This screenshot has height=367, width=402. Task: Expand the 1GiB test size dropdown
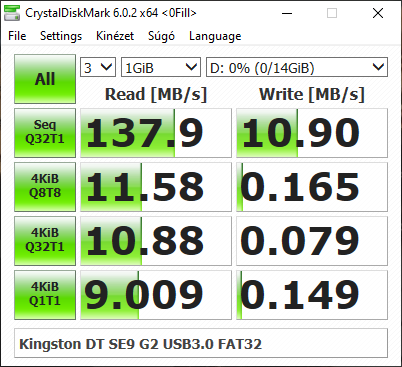(161, 67)
